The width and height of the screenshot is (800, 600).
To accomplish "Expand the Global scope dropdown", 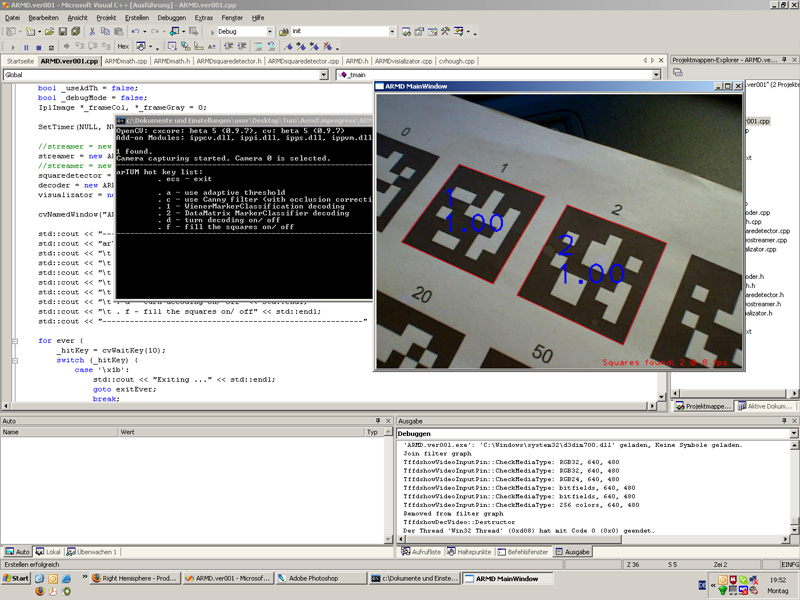I will (x=323, y=75).
